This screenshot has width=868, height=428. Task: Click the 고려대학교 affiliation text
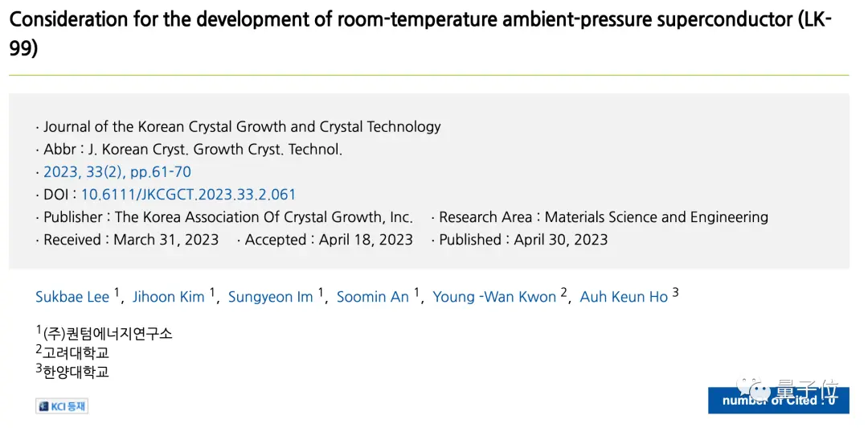[x=76, y=352]
